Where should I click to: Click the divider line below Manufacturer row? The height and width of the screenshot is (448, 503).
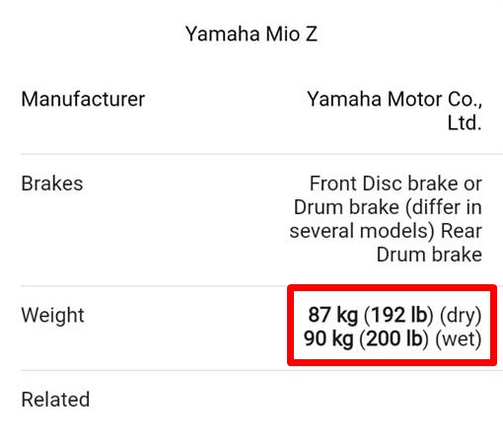[261, 154]
